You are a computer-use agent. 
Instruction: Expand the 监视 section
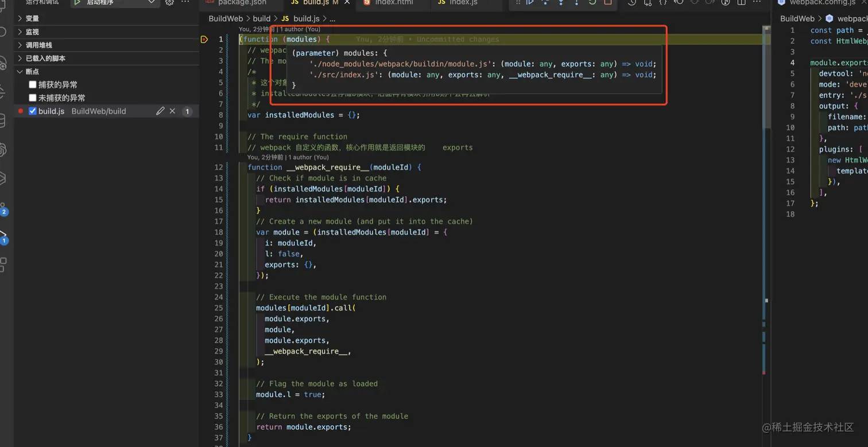[106, 32]
